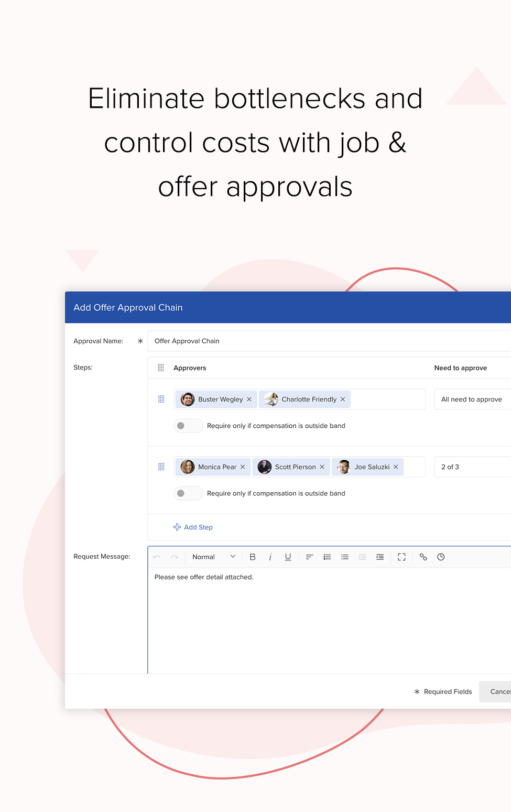Image resolution: width=511 pixels, height=812 pixels.
Task: Click drag handle of Monica Pear step
Action: (x=161, y=467)
